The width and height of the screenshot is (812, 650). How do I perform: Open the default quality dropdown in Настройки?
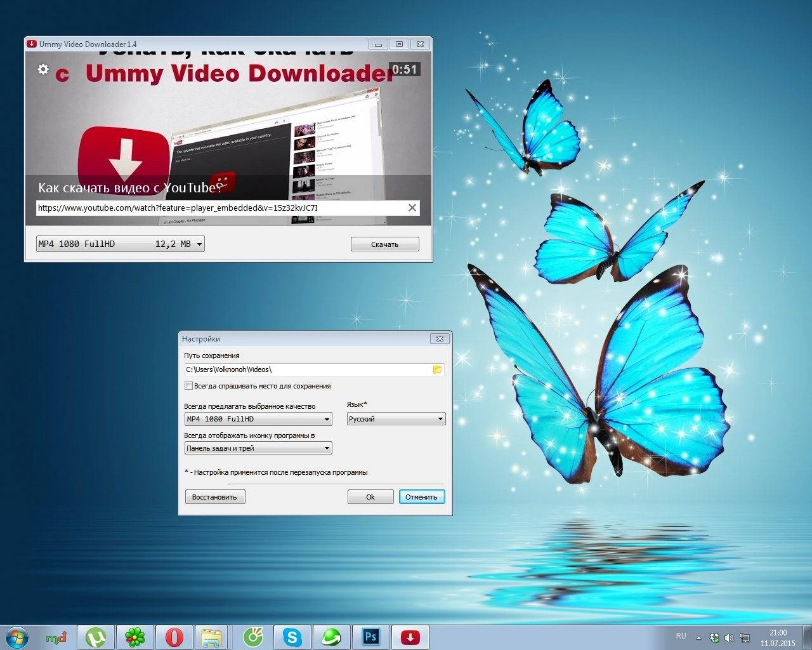[x=258, y=419]
